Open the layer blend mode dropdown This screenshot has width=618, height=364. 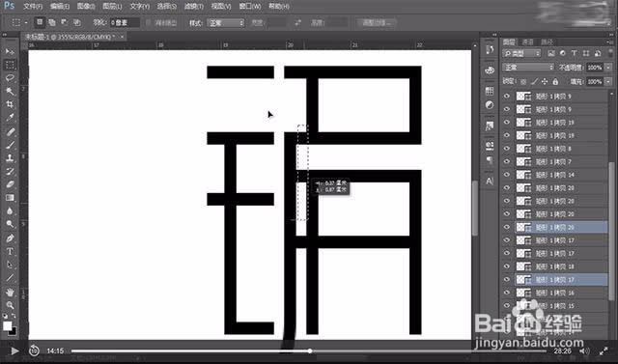pos(528,68)
